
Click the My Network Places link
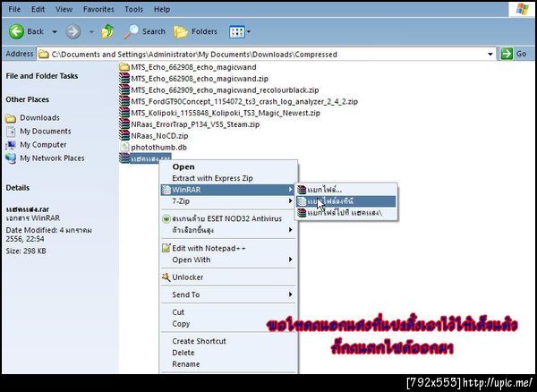[52, 158]
